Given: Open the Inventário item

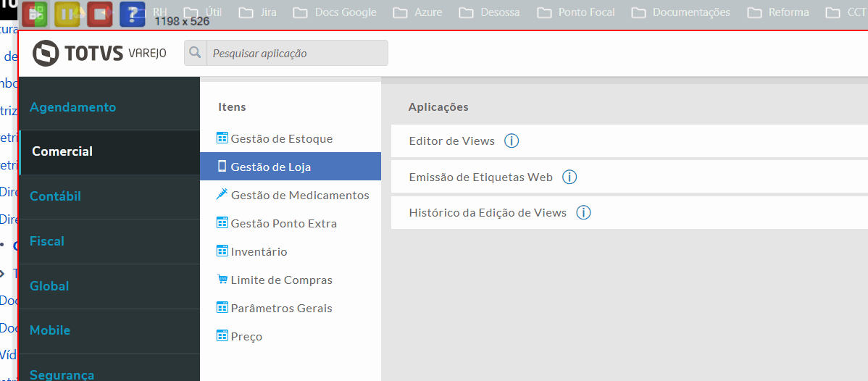Looking at the screenshot, I should click(x=259, y=251).
